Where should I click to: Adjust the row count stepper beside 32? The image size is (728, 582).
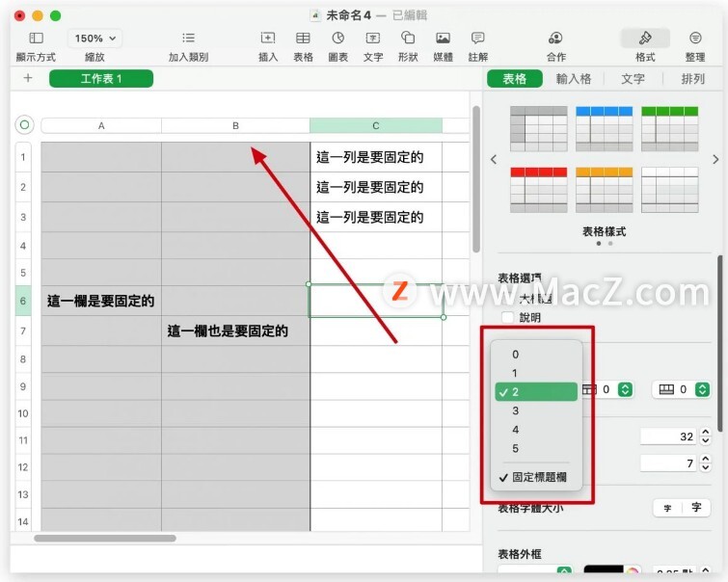705,436
